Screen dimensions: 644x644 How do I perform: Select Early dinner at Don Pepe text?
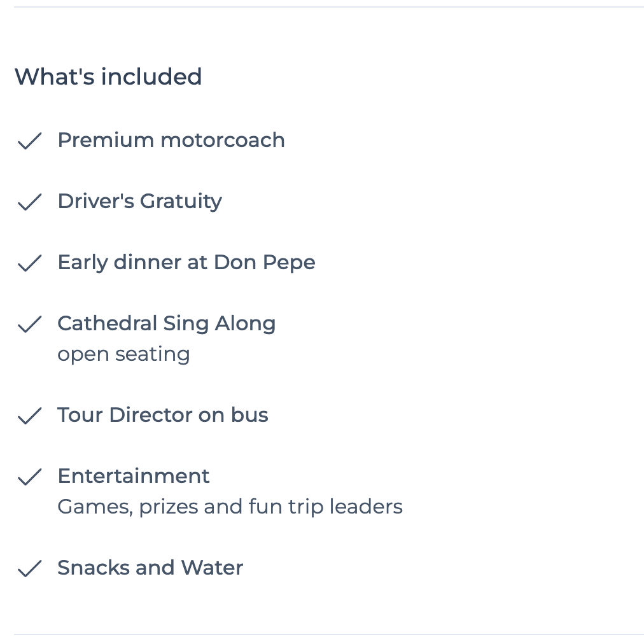point(186,263)
